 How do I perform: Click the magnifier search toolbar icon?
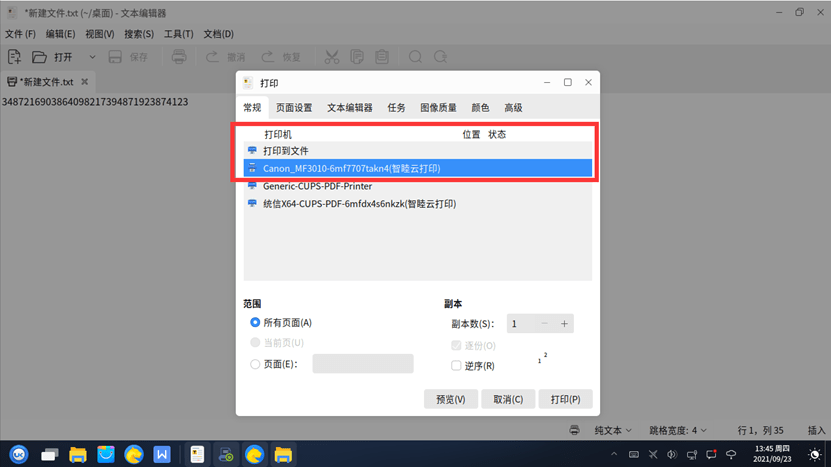point(415,57)
